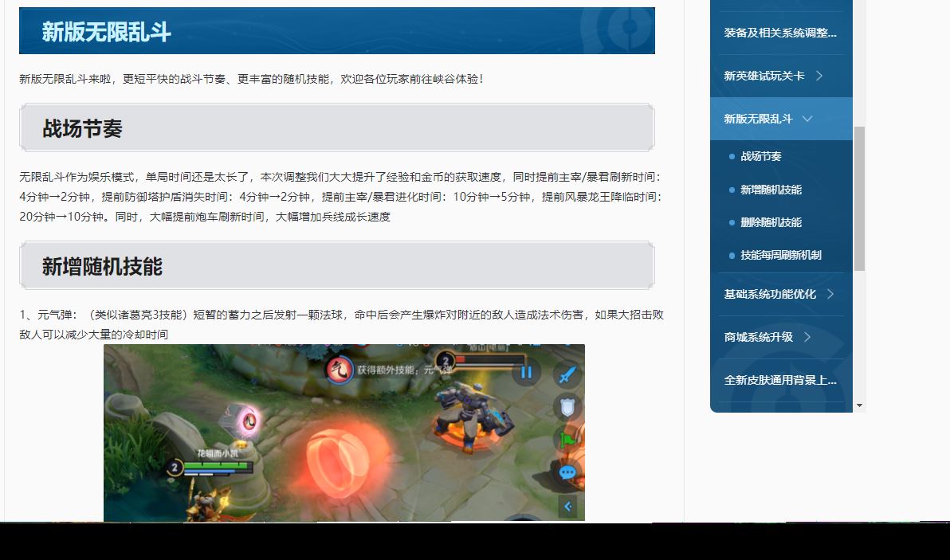This screenshot has width=950, height=560.
Task: Click the pause icon in game screenshot
Action: 526,372
